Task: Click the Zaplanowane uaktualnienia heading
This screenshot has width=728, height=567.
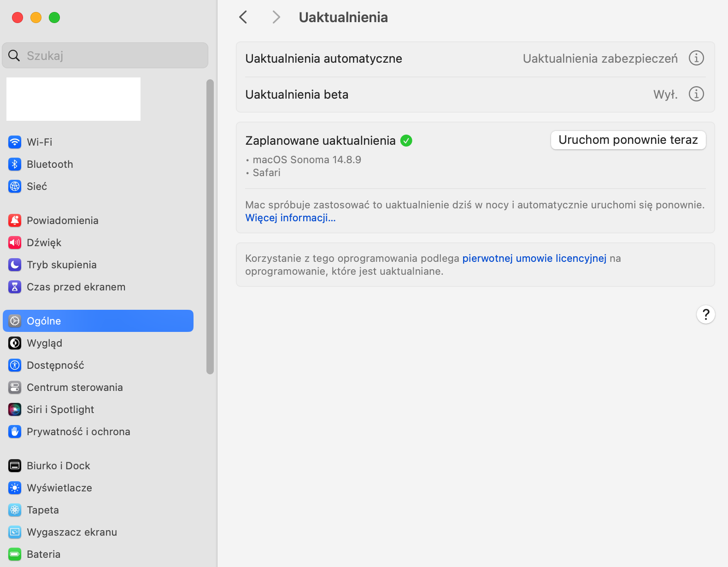Action: point(320,141)
